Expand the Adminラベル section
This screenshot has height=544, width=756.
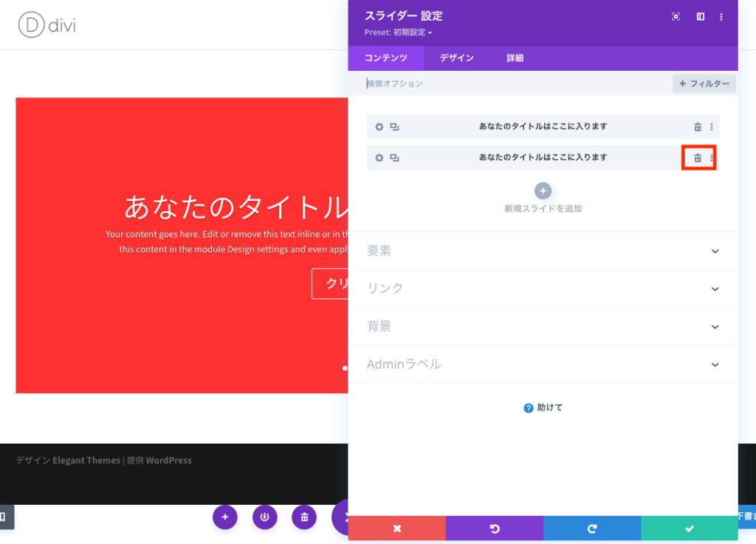tap(715, 365)
